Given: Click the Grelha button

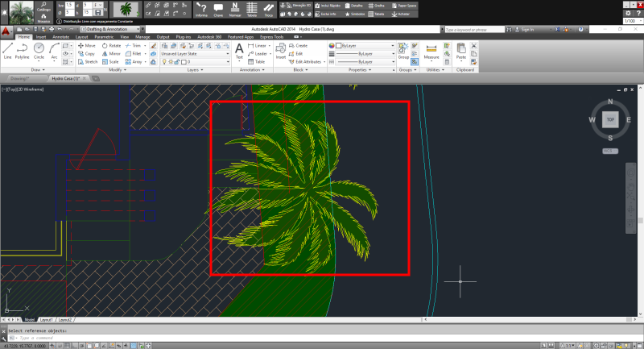Looking at the screenshot, I should 377,6.
